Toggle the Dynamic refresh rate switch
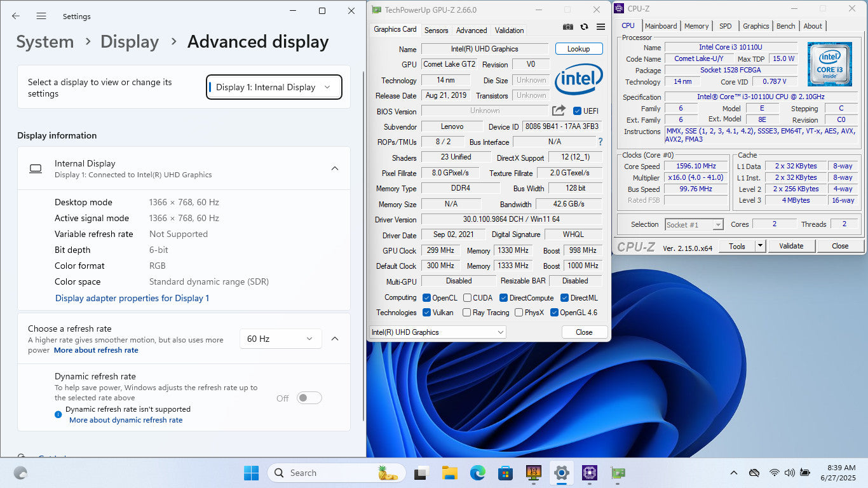 [x=309, y=398]
